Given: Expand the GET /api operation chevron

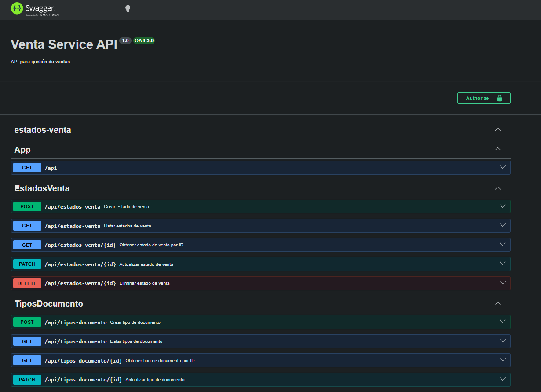Looking at the screenshot, I should [503, 167].
